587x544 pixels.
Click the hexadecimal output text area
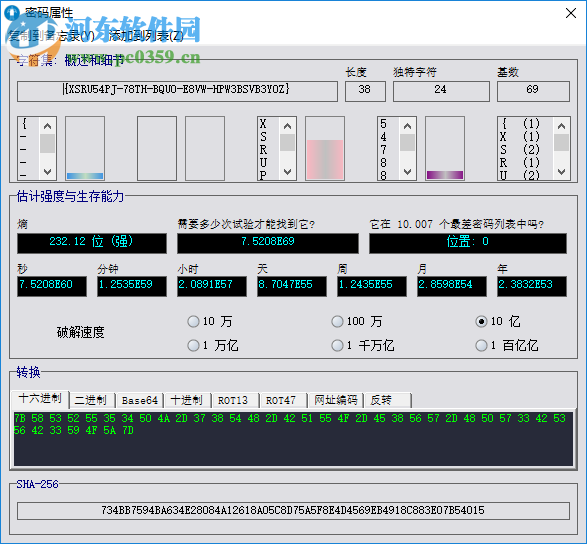294,439
